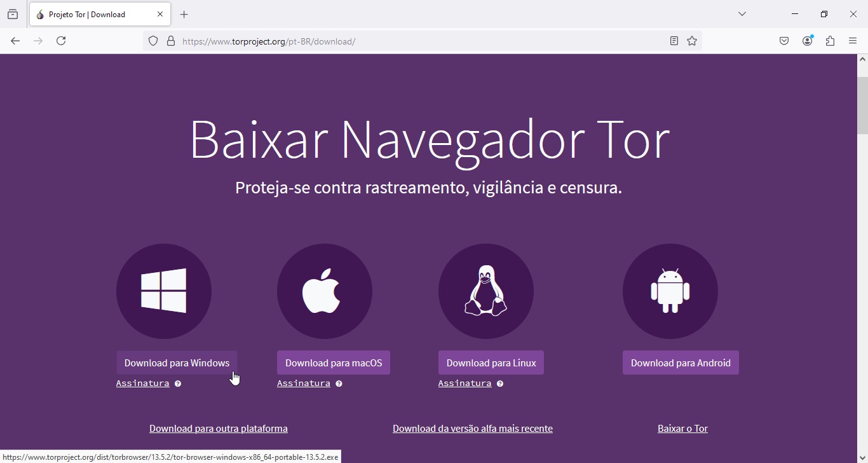868x463 pixels.
Task: Open Firefox account icon
Action: [808, 41]
